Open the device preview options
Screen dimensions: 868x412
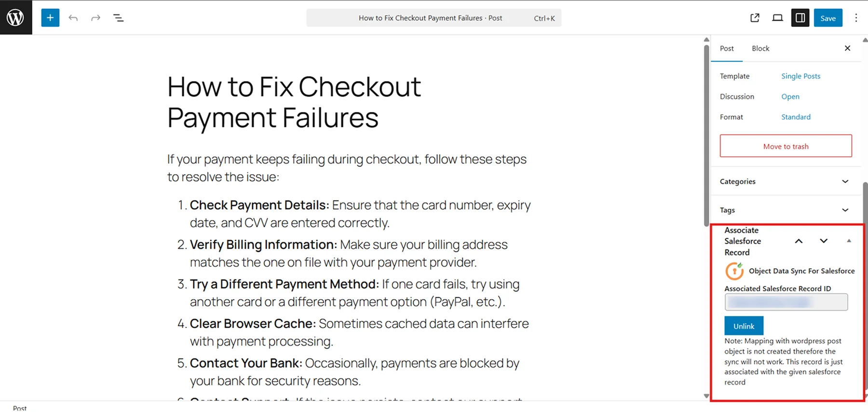point(777,18)
